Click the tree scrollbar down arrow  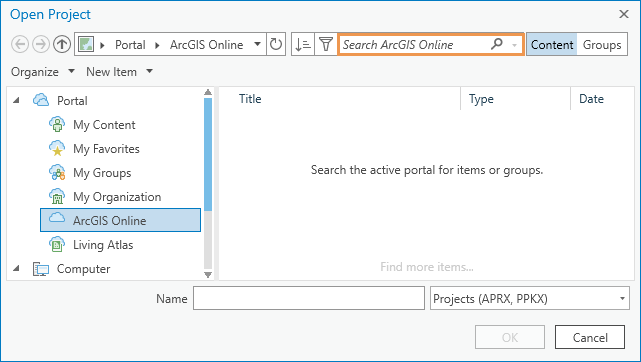[208, 275]
